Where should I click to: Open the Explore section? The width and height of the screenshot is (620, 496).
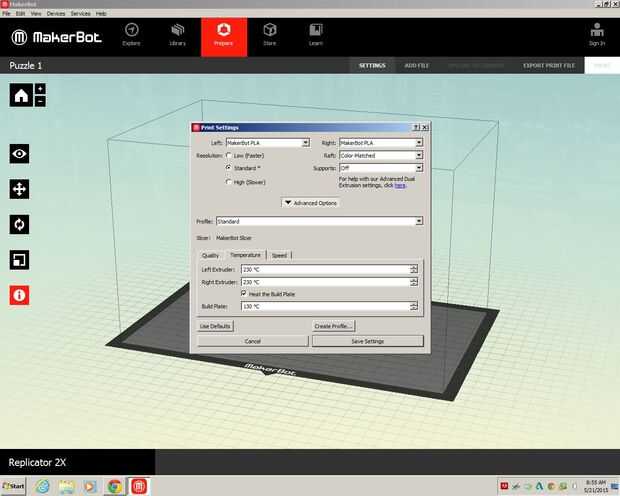tap(131, 35)
